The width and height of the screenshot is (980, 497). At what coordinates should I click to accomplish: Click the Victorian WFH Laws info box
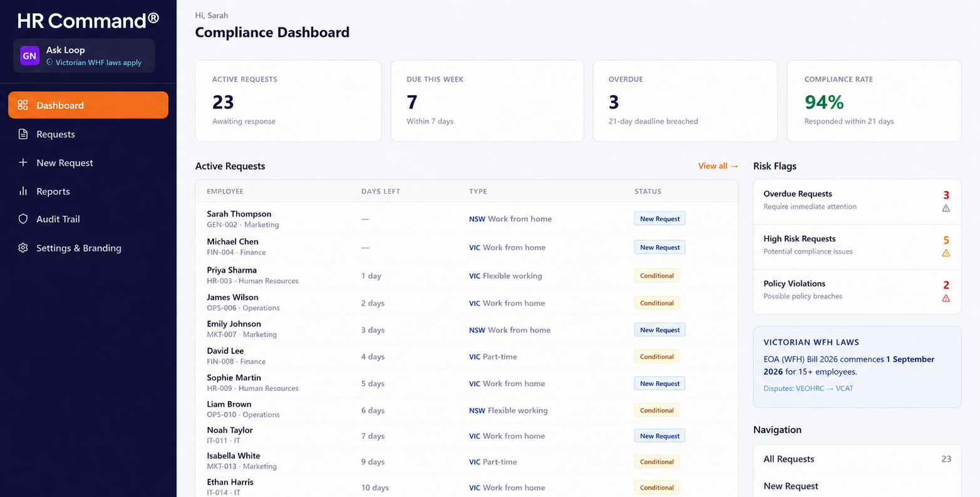tap(857, 367)
